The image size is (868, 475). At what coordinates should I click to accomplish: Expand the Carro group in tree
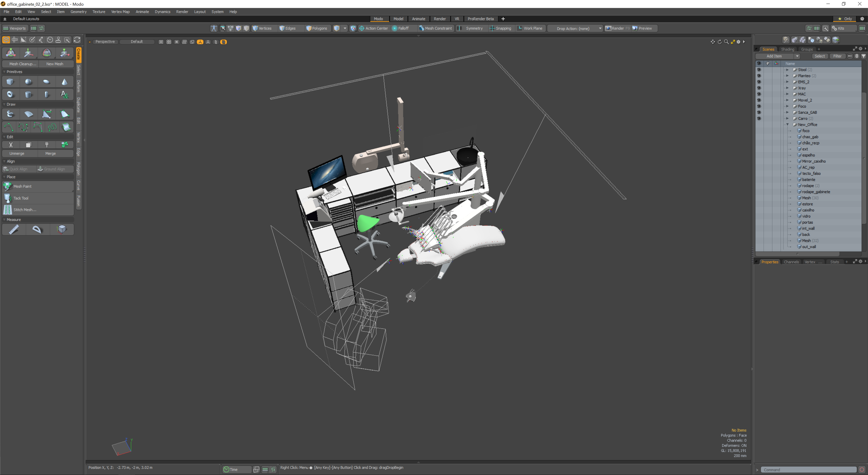(x=787, y=118)
